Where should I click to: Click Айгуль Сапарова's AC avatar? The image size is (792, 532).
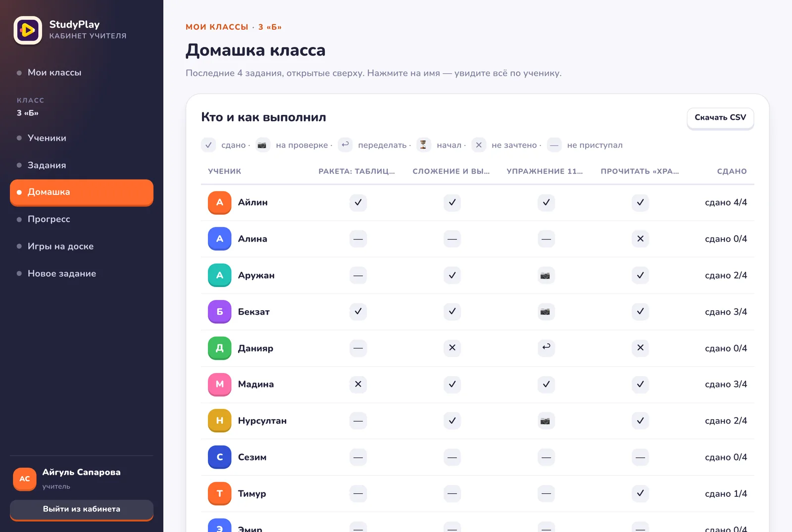pyautogui.click(x=25, y=479)
